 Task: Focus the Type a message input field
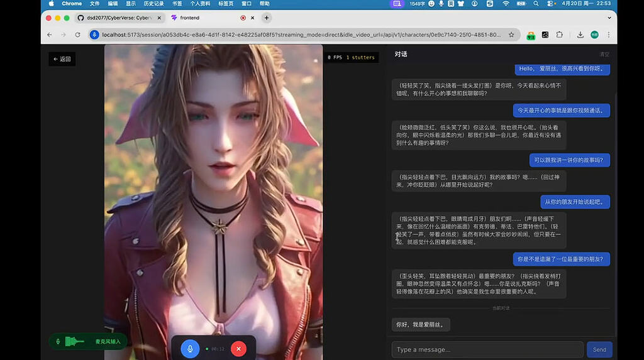click(487, 350)
